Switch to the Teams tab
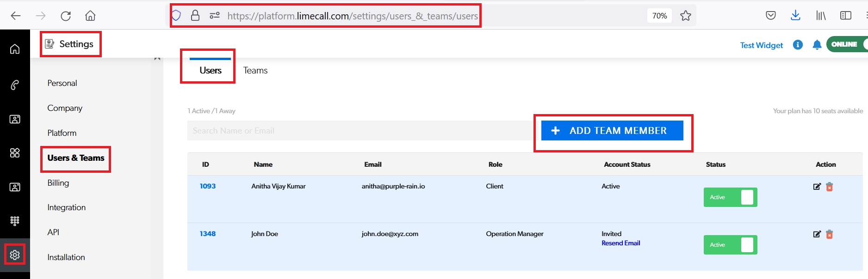This screenshot has height=279, width=868. 255,71
